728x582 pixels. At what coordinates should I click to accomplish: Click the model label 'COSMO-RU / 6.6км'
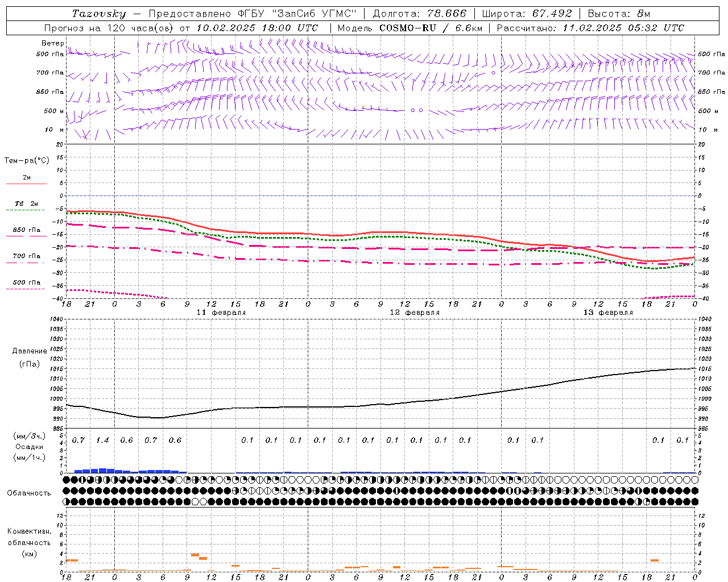click(431, 28)
